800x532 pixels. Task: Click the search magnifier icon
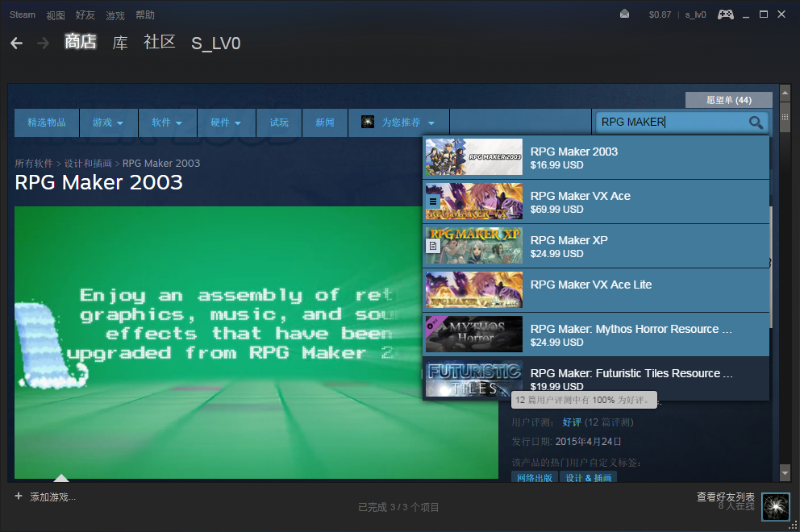756,123
